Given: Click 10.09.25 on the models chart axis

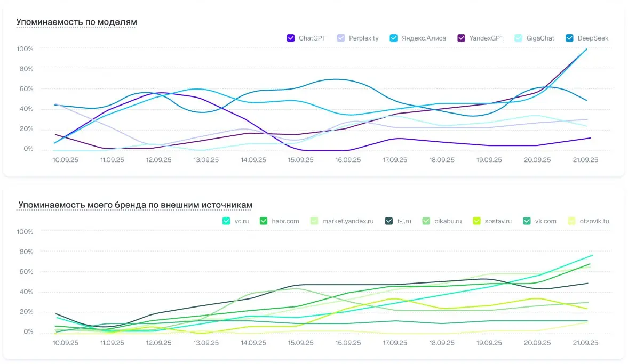Looking at the screenshot, I should pos(66,160).
